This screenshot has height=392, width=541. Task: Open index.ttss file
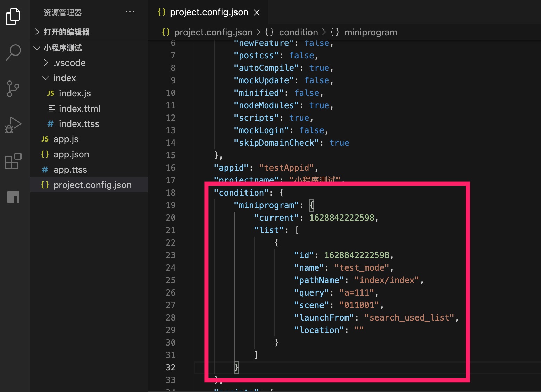tap(89, 124)
